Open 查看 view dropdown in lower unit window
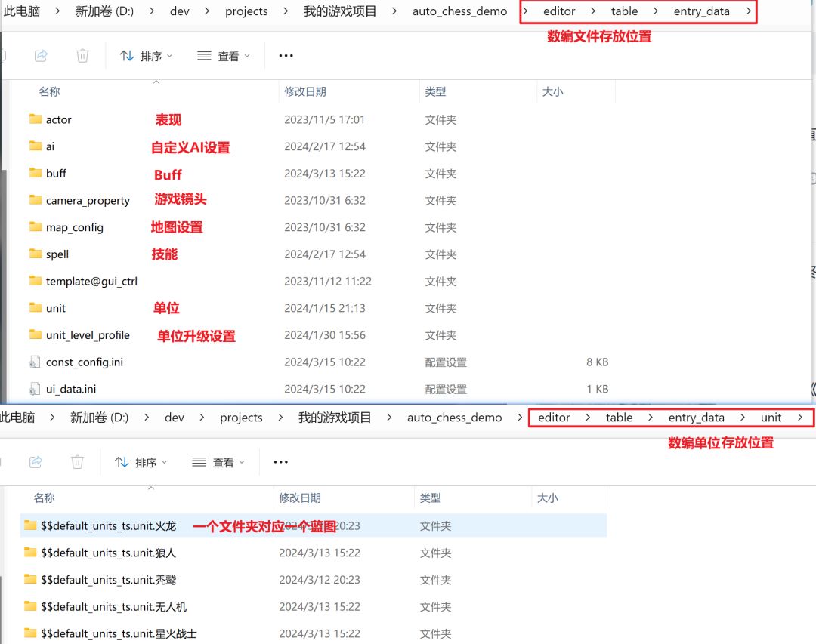The image size is (816, 644). (218, 462)
